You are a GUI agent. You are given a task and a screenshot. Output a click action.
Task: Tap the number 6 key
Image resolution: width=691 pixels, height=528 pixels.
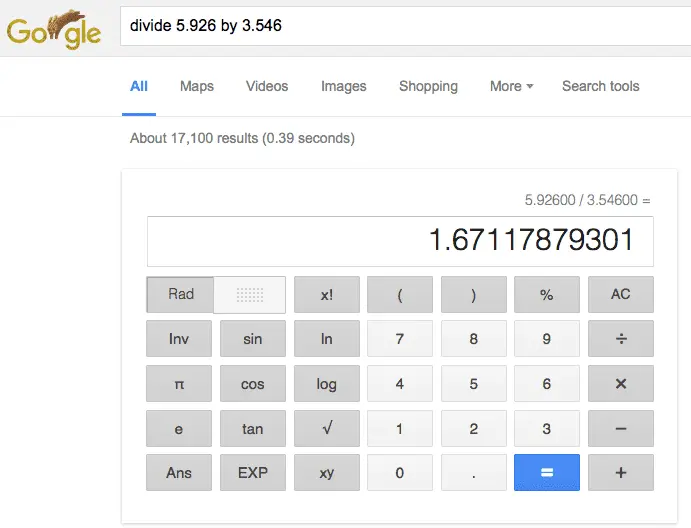pos(547,383)
